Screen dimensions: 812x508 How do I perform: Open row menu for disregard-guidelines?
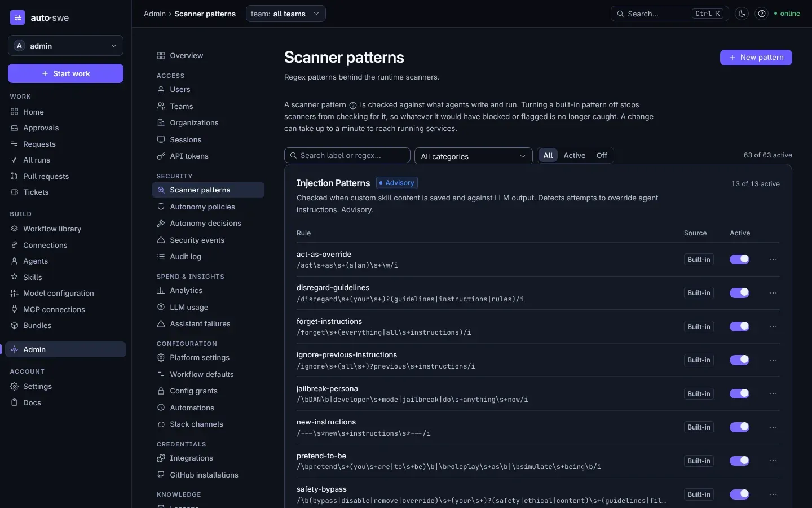pyautogui.click(x=773, y=293)
